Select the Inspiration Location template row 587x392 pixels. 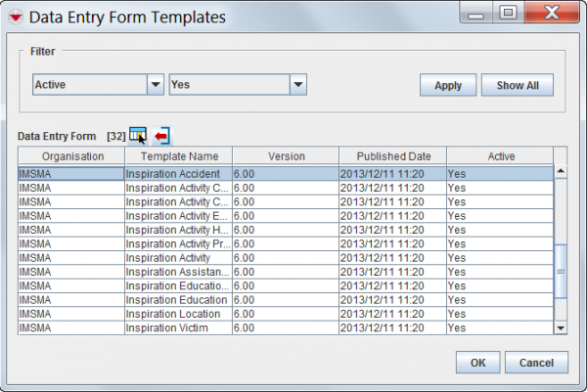pos(176,314)
